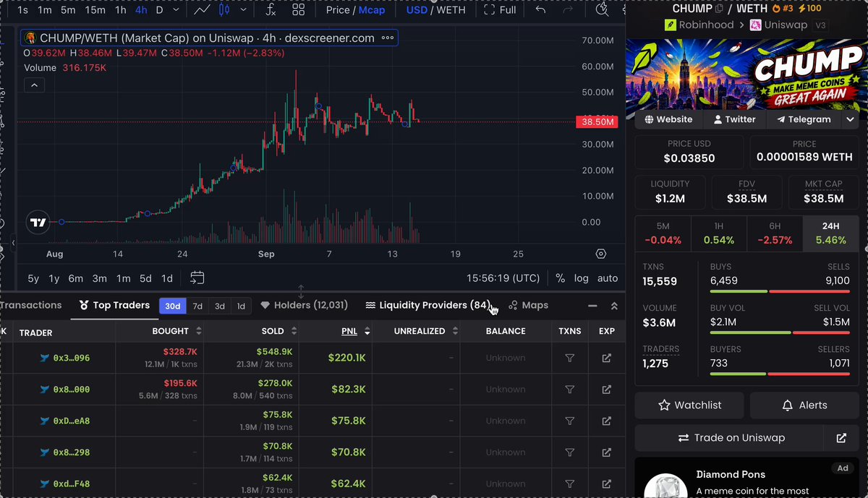Select the candlestick chart style icon
This screenshot has width=868, height=498.
(224, 10)
